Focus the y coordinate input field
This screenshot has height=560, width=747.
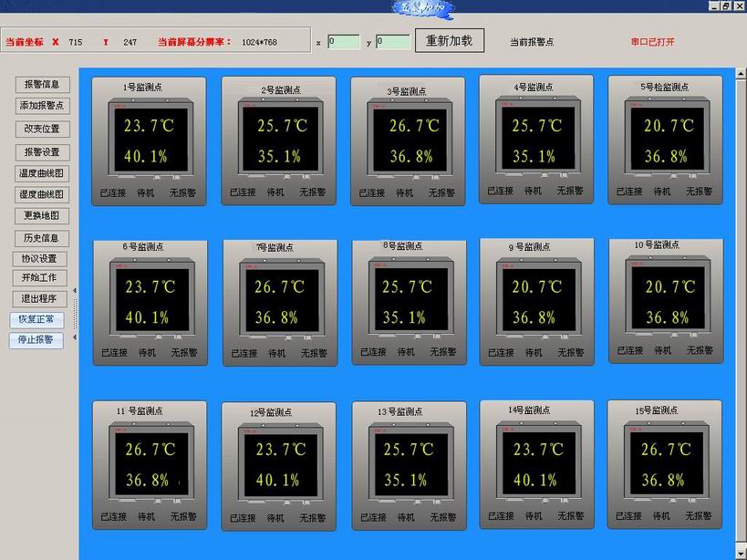coord(392,41)
